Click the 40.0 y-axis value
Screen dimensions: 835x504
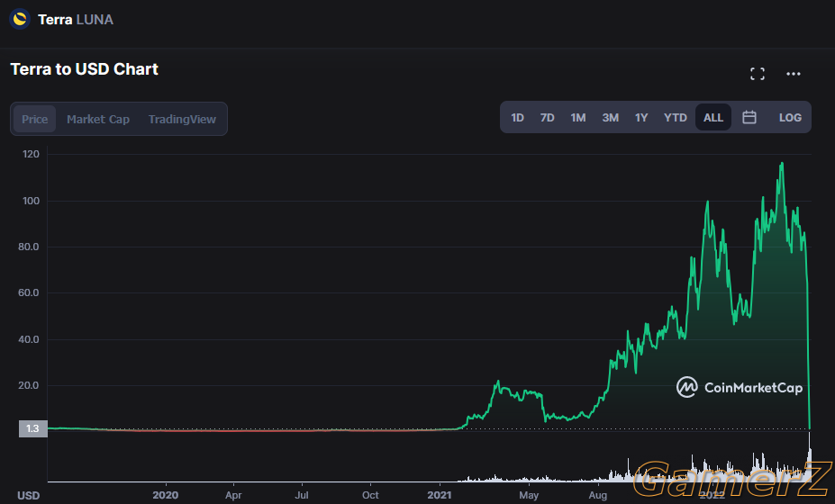tap(29, 339)
